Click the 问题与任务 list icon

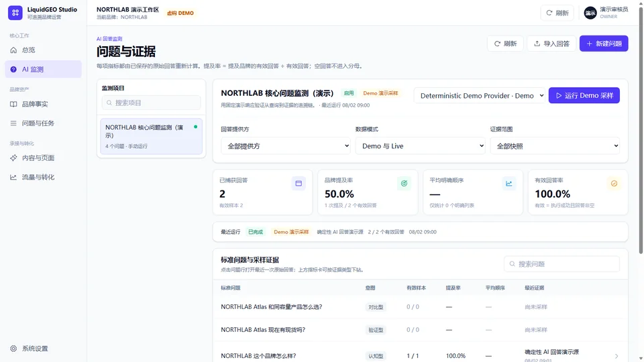point(13,123)
